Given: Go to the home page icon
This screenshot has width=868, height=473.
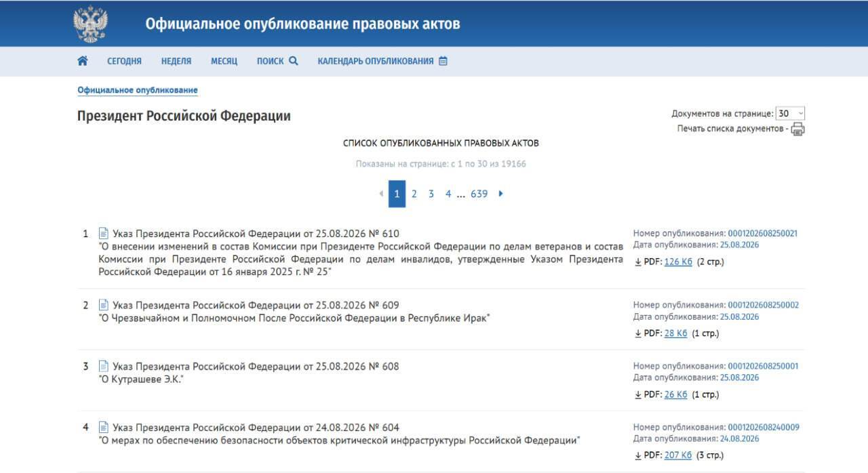Looking at the screenshot, I should pos(83,61).
